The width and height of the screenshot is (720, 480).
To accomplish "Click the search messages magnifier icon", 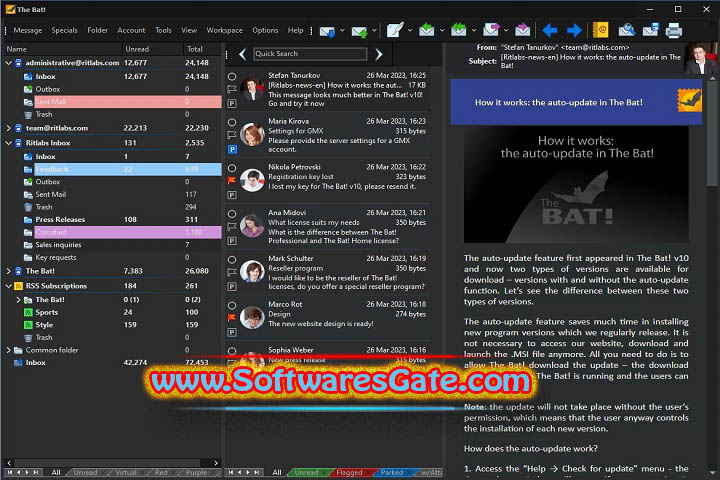I will [x=626, y=30].
